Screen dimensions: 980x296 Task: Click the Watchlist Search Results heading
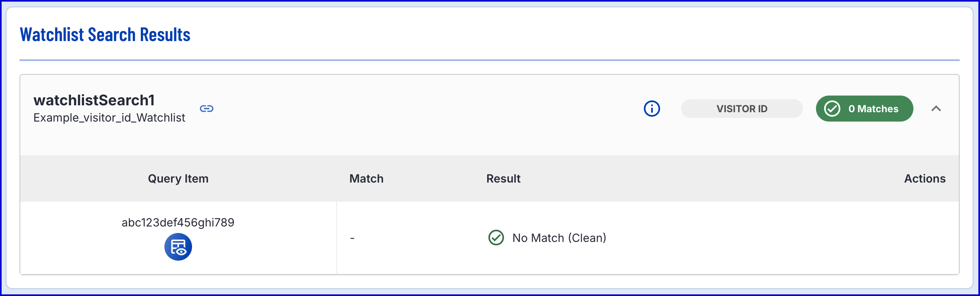coord(105,35)
